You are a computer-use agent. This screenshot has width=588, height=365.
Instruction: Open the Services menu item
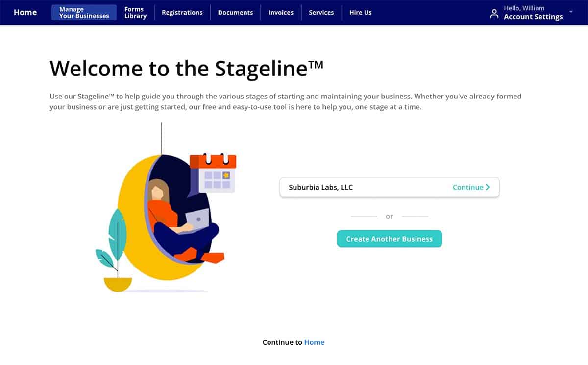coord(321,13)
